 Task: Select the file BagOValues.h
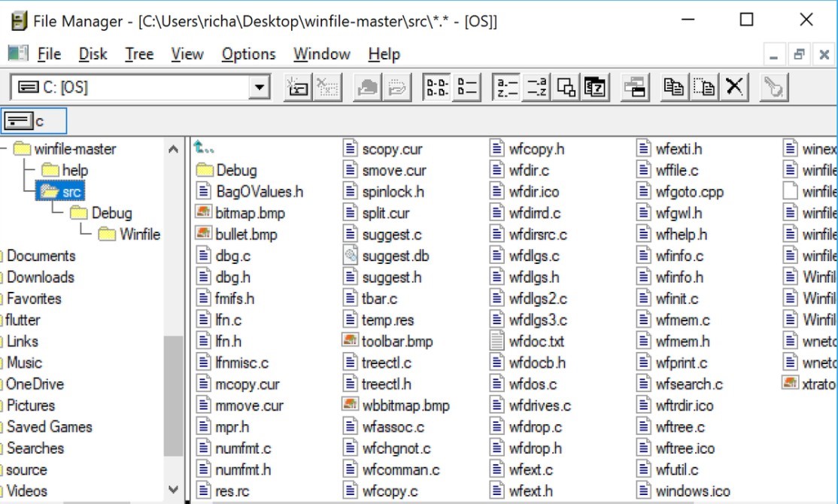pos(250,191)
